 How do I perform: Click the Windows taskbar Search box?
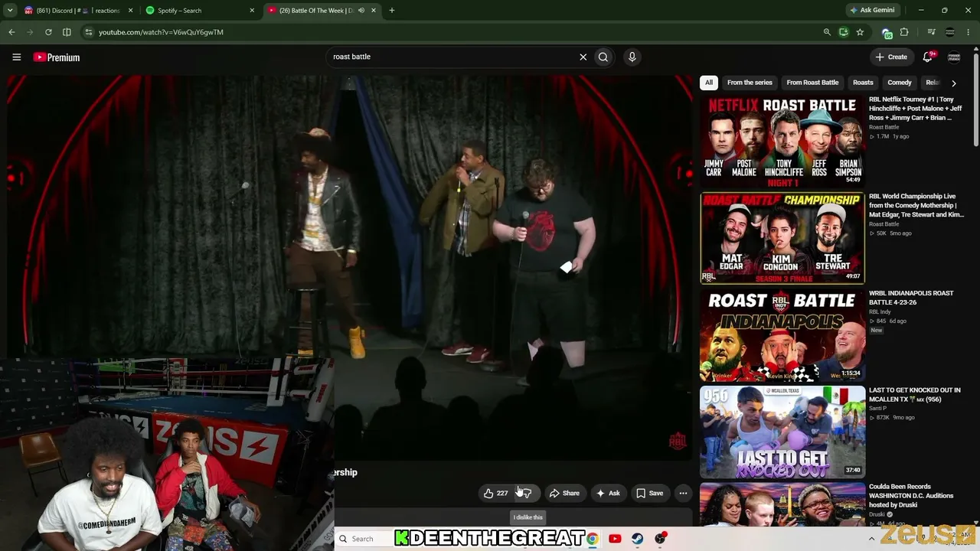pos(363,539)
